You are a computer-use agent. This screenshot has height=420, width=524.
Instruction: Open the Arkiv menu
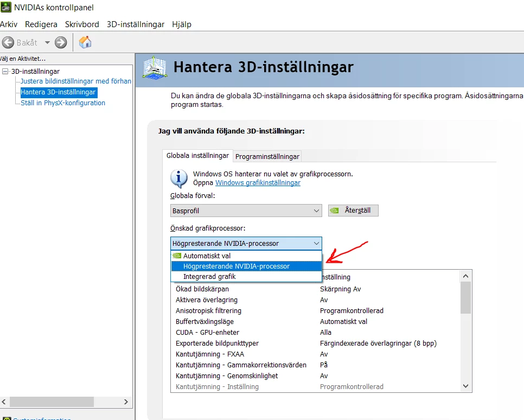pyautogui.click(x=9, y=24)
